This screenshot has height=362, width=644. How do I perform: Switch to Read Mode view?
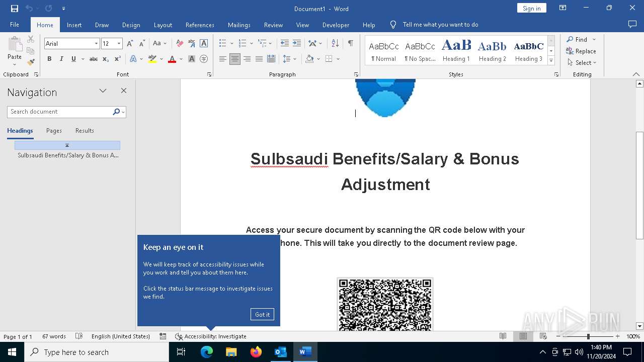click(503, 336)
